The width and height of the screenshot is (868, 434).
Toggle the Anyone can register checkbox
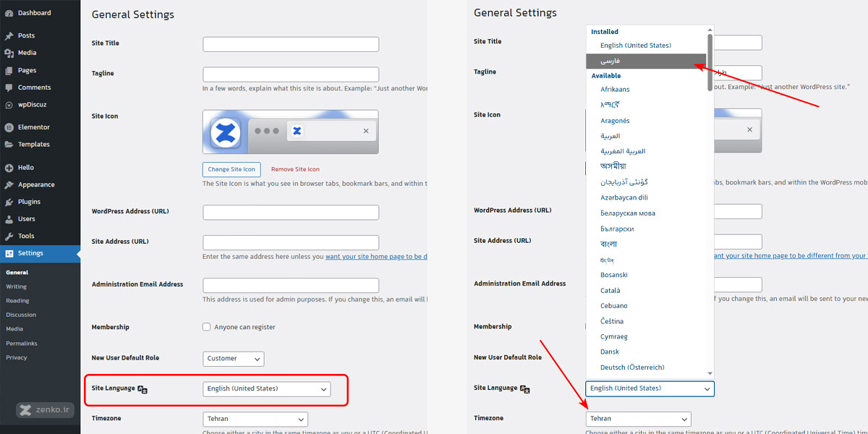pyautogui.click(x=207, y=327)
